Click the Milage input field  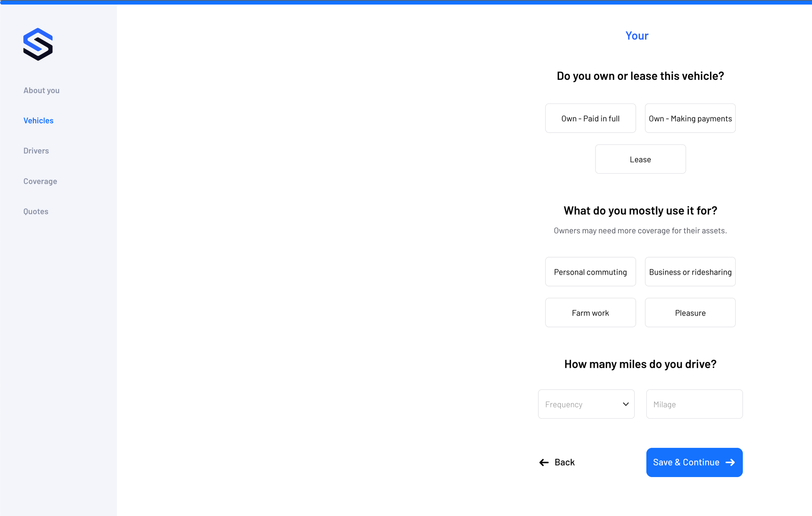click(694, 404)
